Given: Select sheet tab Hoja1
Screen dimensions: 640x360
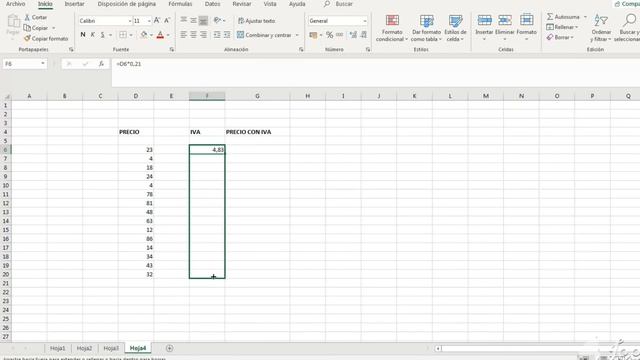Looking at the screenshot, I should (58, 348).
